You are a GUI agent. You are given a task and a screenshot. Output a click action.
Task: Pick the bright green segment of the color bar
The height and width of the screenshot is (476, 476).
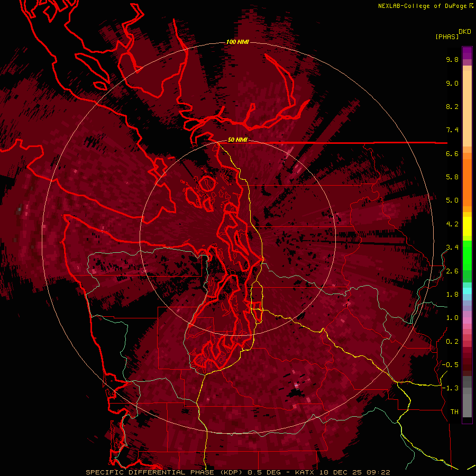[x=467, y=256]
